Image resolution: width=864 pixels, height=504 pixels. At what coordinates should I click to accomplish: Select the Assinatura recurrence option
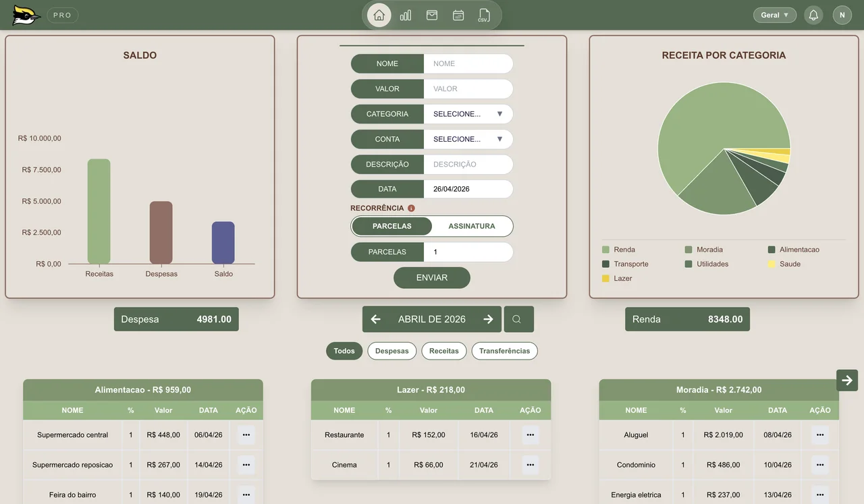coord(472,226)
